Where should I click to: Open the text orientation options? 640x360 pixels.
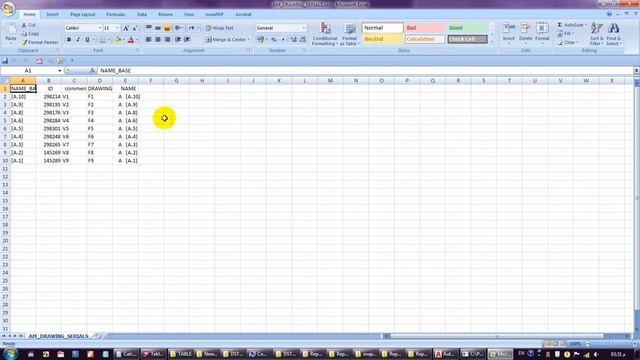pyautogui.click(x=179, y=28)
